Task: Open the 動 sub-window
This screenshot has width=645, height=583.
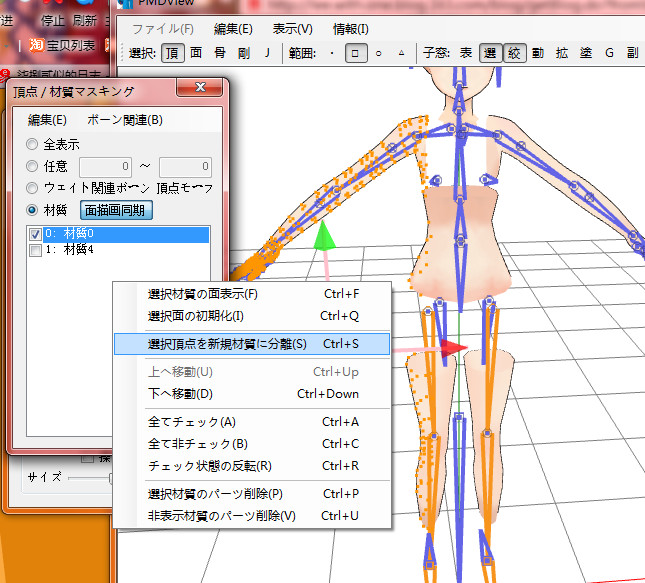Action: tap(538, 53)
